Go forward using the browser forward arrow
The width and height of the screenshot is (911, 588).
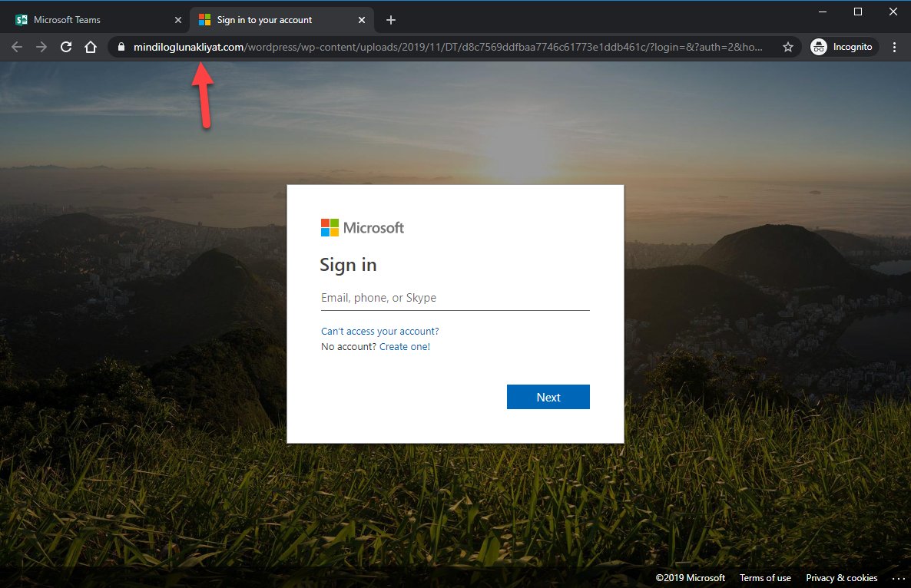pos(41,47)
